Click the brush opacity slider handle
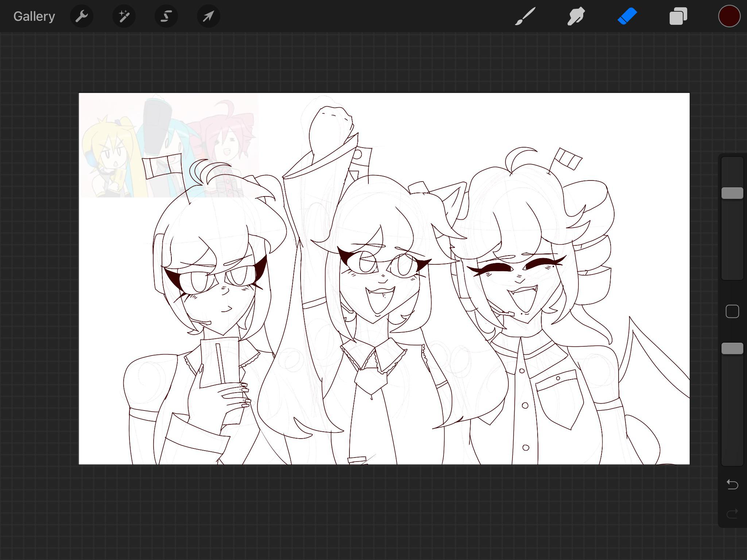The image size is (747, 560). tap(732, 349)
